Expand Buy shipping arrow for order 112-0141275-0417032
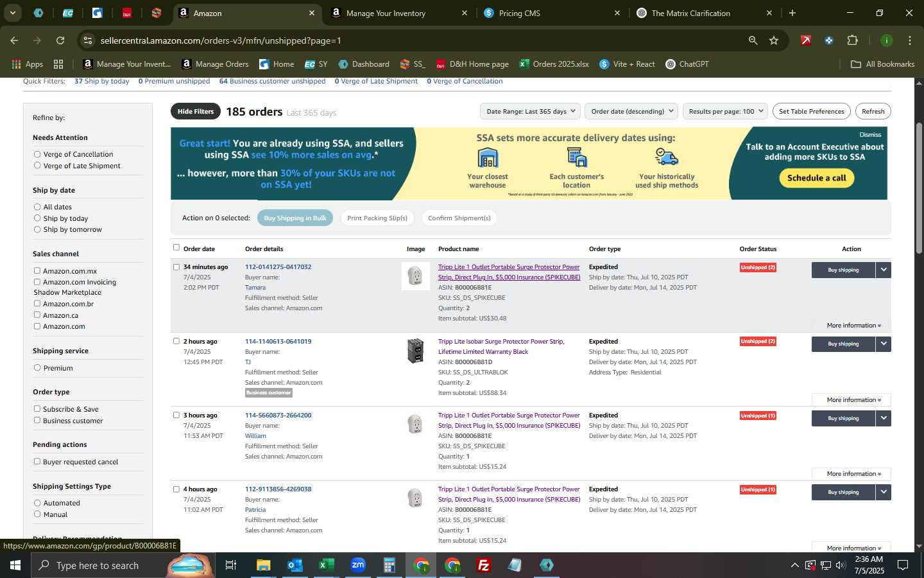 pos(884,270)
